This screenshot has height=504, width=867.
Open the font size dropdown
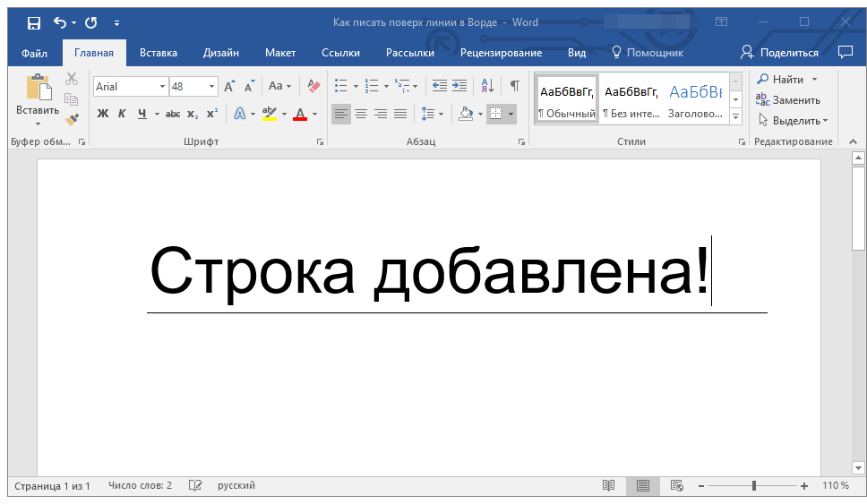point(212,87)
